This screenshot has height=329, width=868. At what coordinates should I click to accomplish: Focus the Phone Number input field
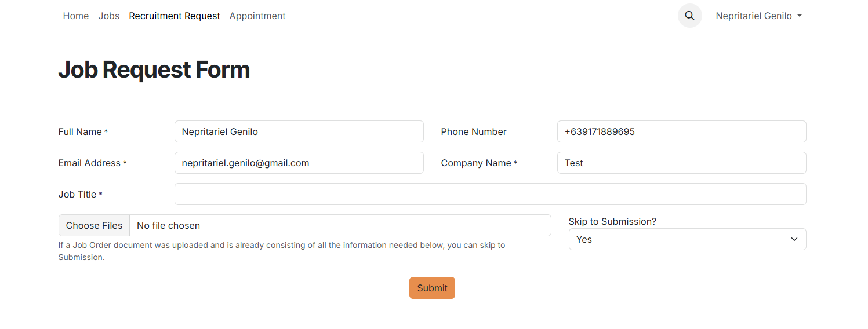(681, 131)
